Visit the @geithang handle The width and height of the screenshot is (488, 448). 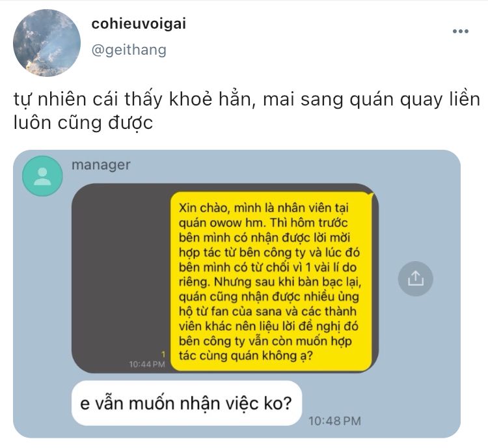(129, 50)
